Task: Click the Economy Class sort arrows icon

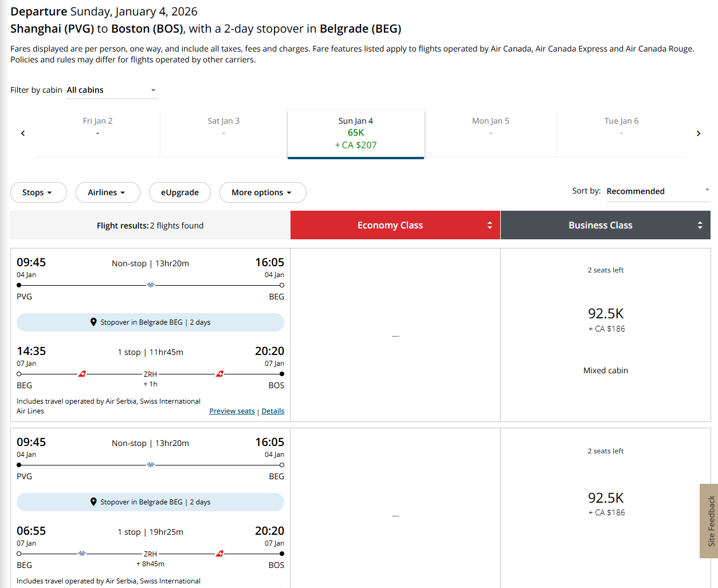Action: click(x=489, y=226)
